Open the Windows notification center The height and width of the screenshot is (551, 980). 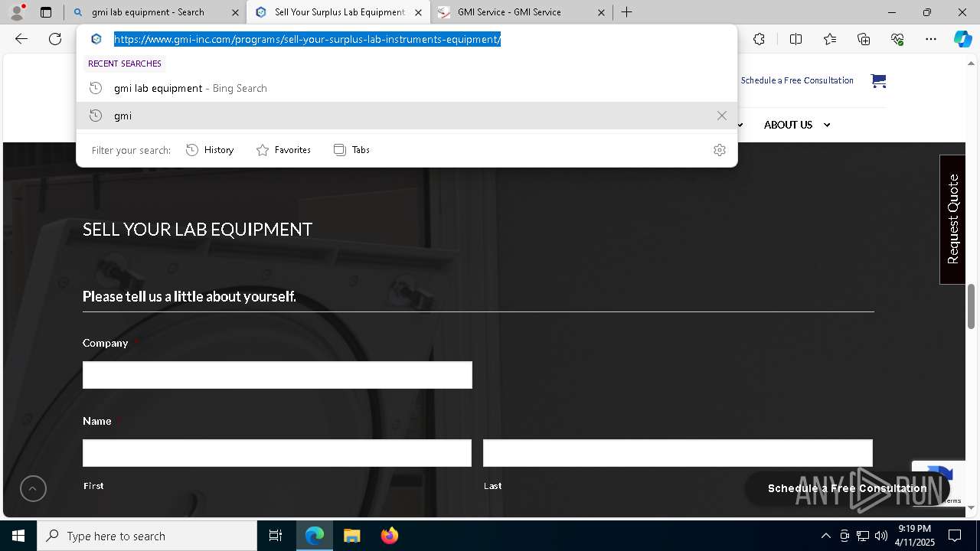pos(955,536)
